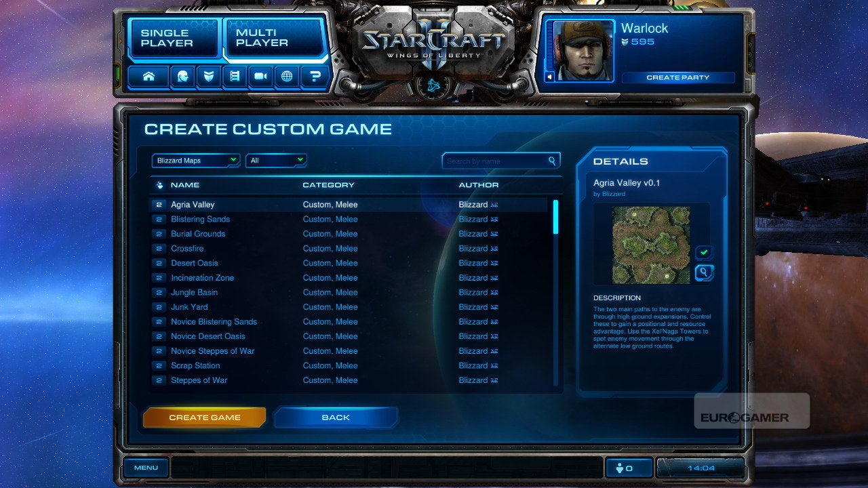Open the achievements shield icon

[x=208, y=77]
